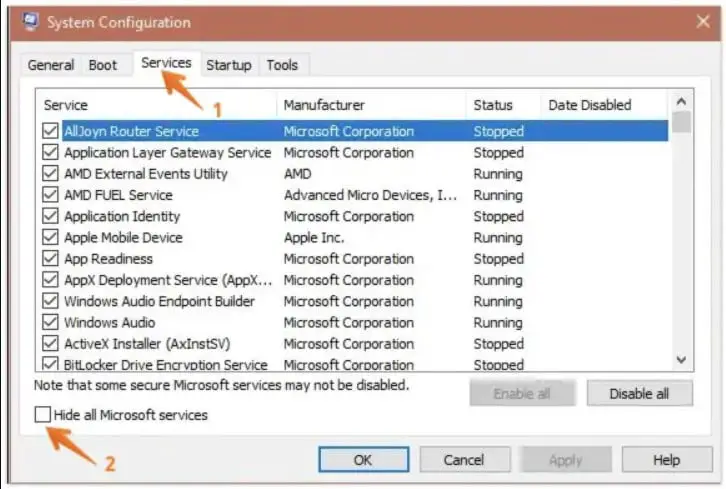
Task: Open the Boot tab
Action: pyautogui.click(x=103, y=65)
